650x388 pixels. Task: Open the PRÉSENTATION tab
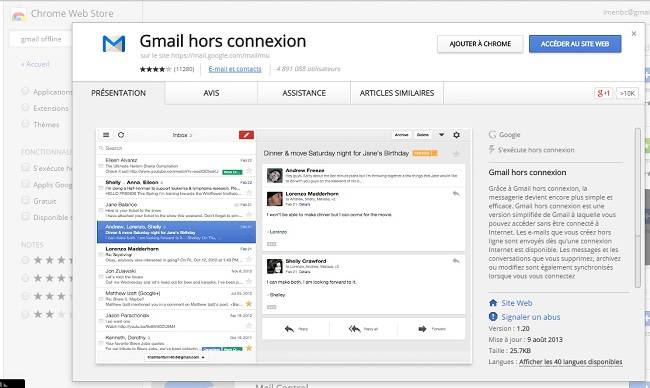119,93
